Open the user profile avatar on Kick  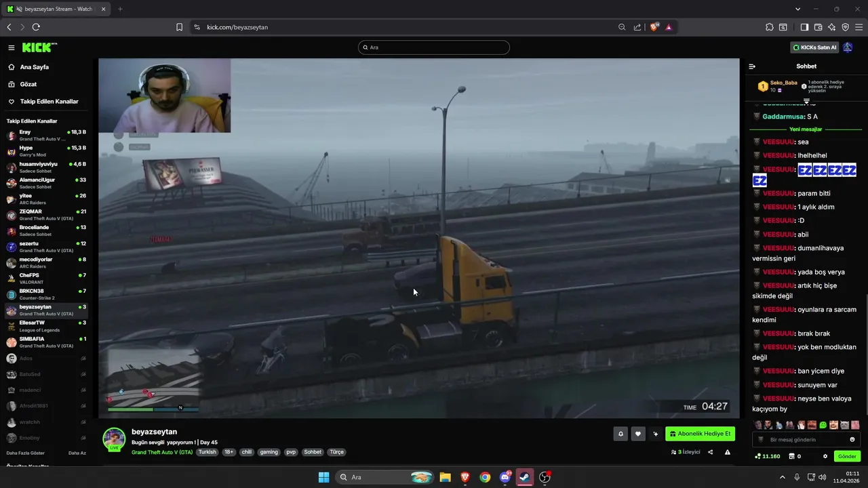[x=848, y=47]
